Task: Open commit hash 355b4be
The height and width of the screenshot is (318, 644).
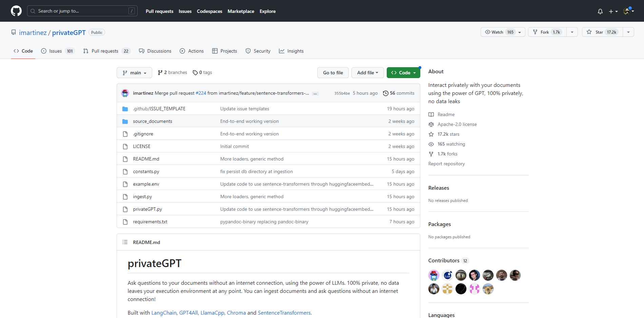Action: point(342,93)
